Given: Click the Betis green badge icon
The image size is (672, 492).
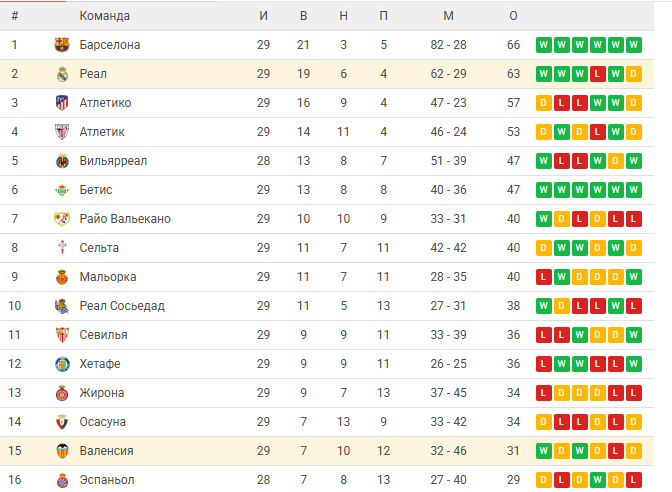Looking at the screenshot, I should (62, 190).
